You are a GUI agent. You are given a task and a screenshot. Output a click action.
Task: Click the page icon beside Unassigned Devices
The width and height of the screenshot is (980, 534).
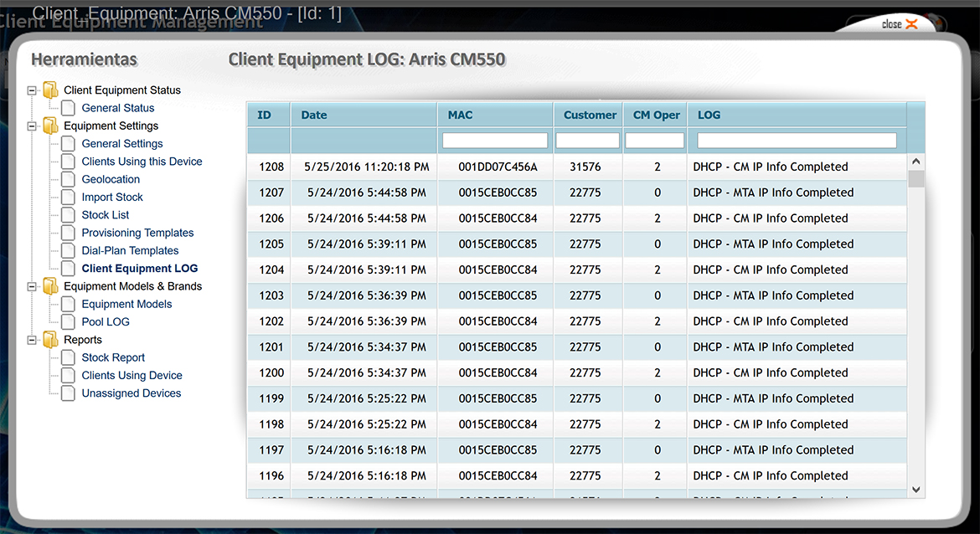68,393
